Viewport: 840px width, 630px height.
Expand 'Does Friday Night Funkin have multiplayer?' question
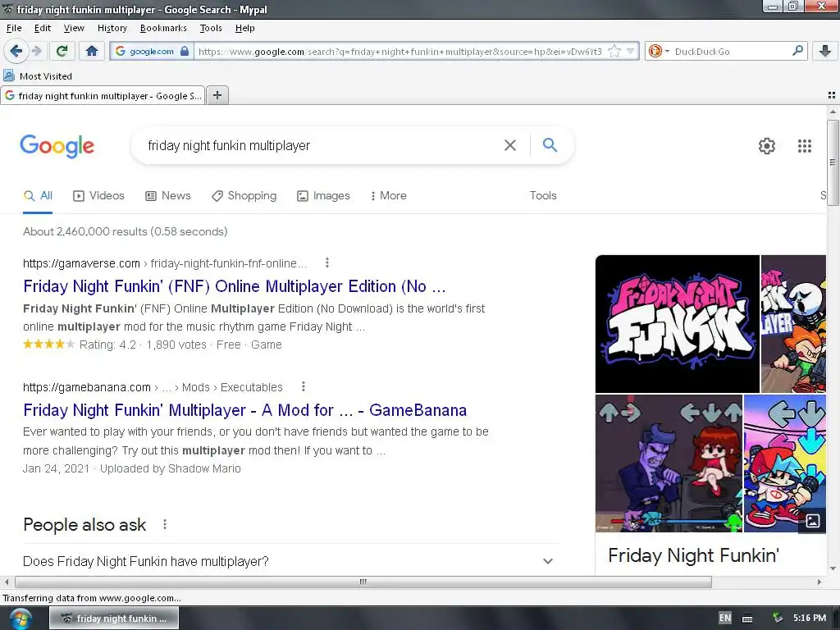(x=290, y=561)
